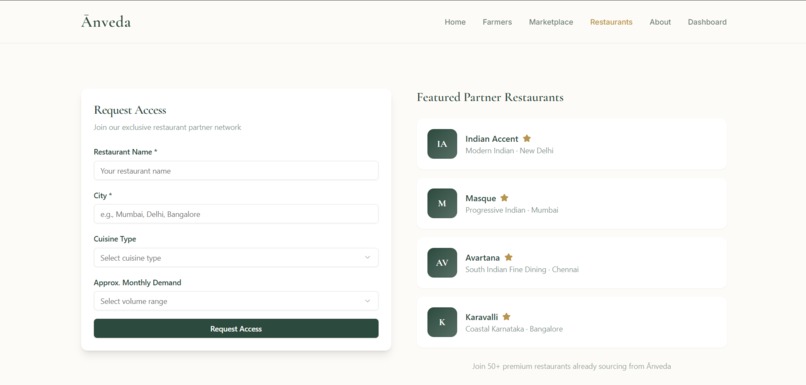Click "South Indian Fine Dining · Chennai" text

coord(522,269)
